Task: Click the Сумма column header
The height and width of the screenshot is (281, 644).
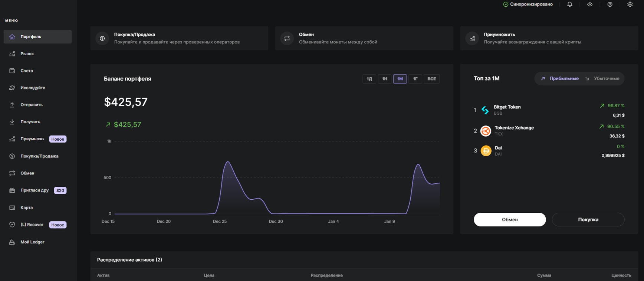Action: tap(544, 275)
